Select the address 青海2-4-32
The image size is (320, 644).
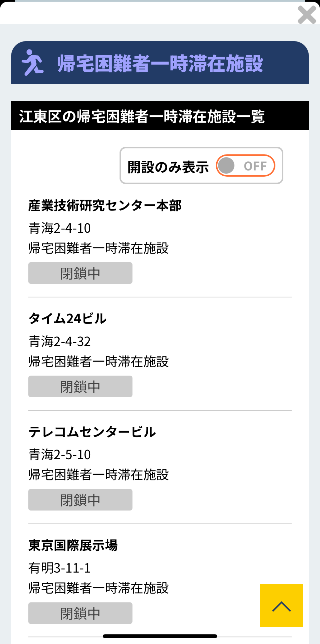tap(60, 341)
